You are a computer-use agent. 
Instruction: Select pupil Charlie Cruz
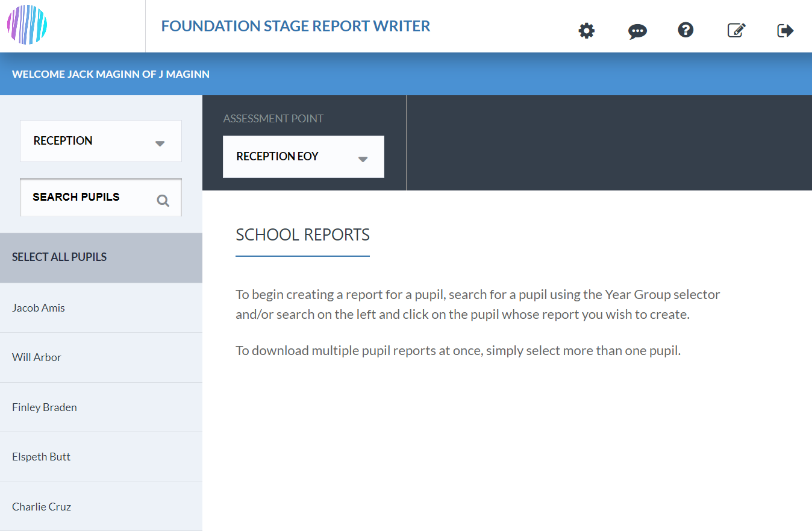(101, 507)
